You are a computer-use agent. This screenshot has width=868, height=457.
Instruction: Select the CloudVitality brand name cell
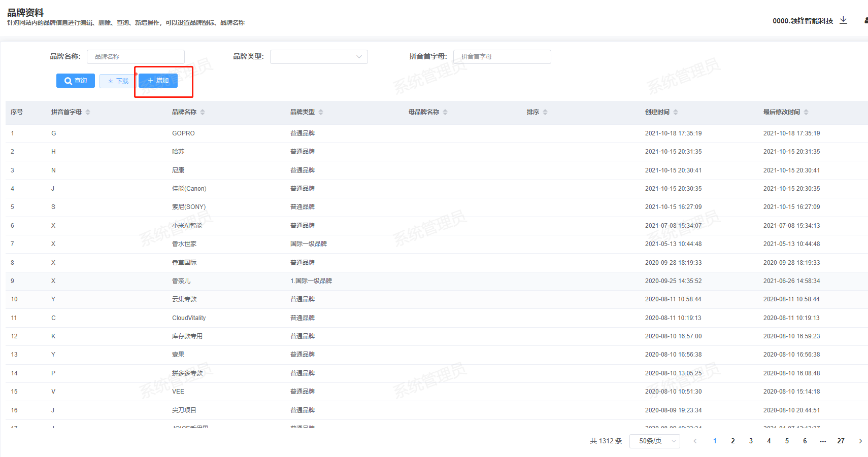pyautogui.click(x=189, y=318)
